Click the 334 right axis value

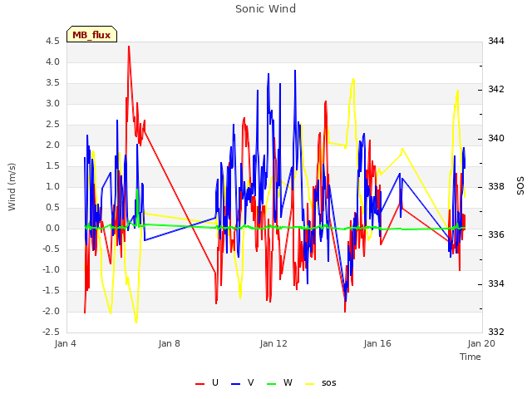[496, 283]
